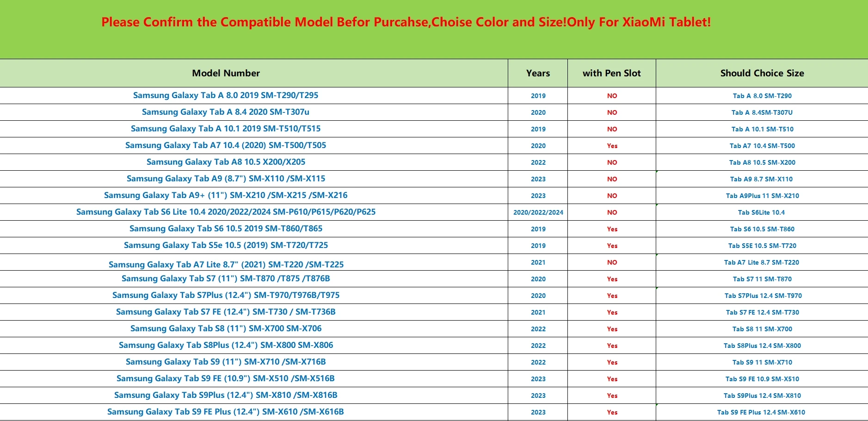Click size cell Tab S9Plus 12.4 SM-X810
Screen dimensions: 868x421
click(x=762, y=396)
